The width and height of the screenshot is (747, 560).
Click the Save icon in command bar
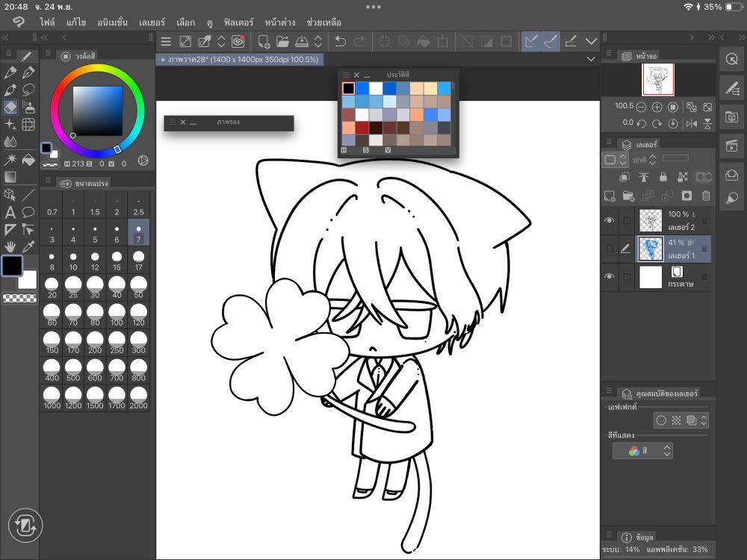pyautogui.click(x=302, y=42)
